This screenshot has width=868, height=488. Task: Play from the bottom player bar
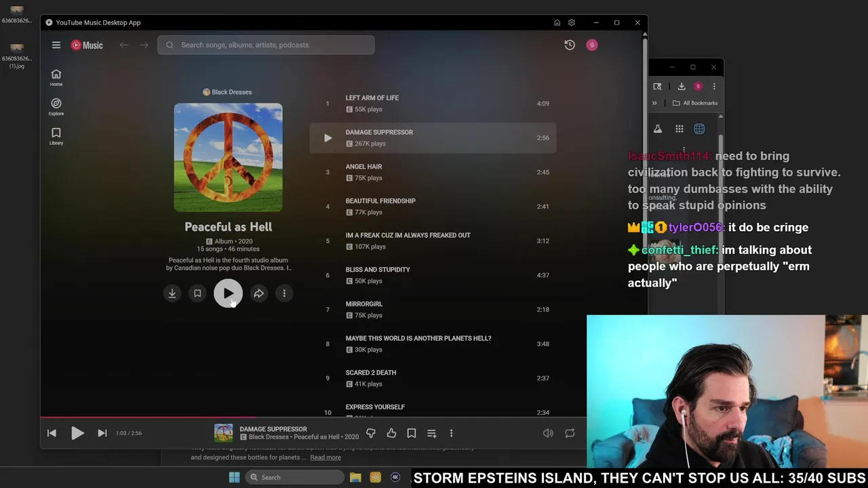(77, 433)
